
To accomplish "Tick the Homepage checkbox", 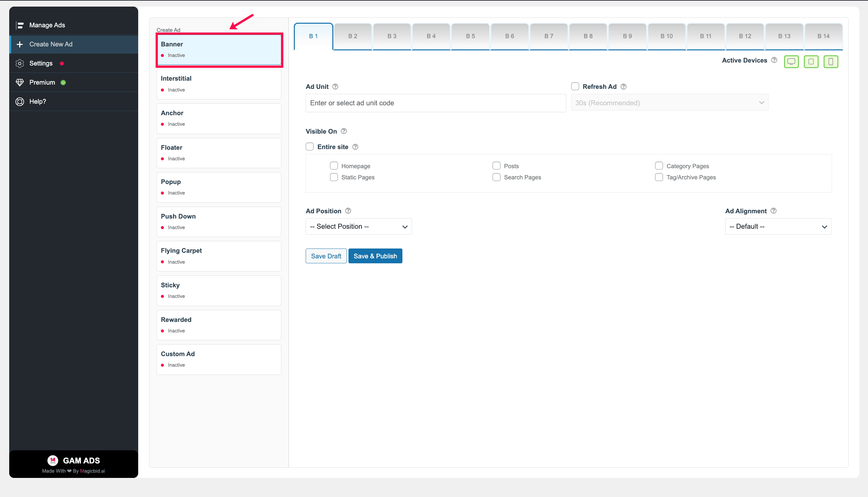I will point(334,166).
